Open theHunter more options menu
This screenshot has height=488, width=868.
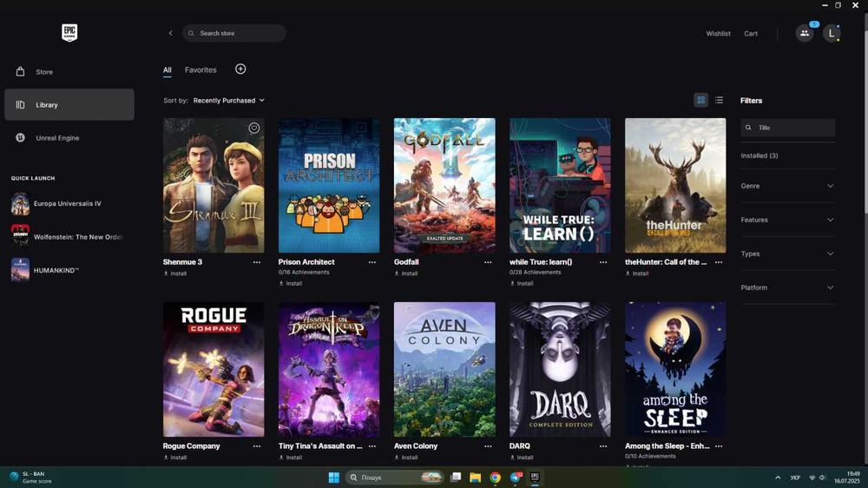pyautogui.click(x=719, y=262)
